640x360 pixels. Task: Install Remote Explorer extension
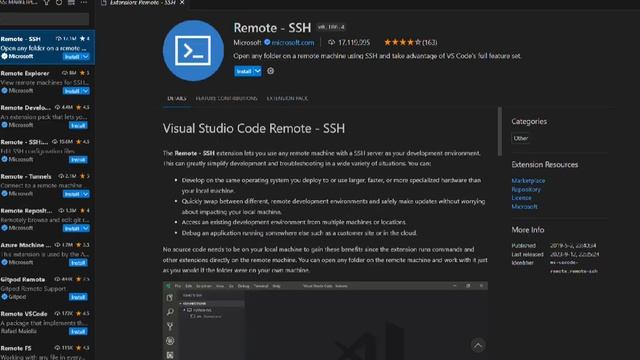coord(72,91)
